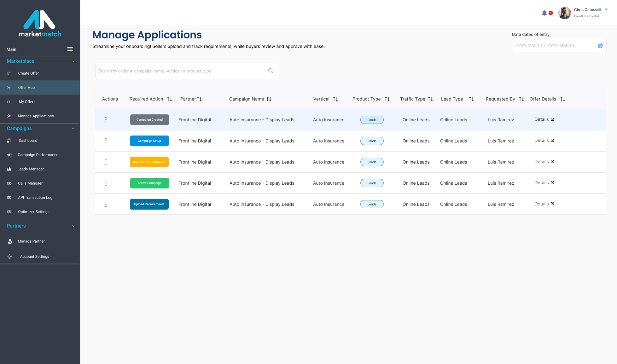Open three-dot actions menu for Campaign Created row
Screen dimensions: 617x364
click(106, 120)
